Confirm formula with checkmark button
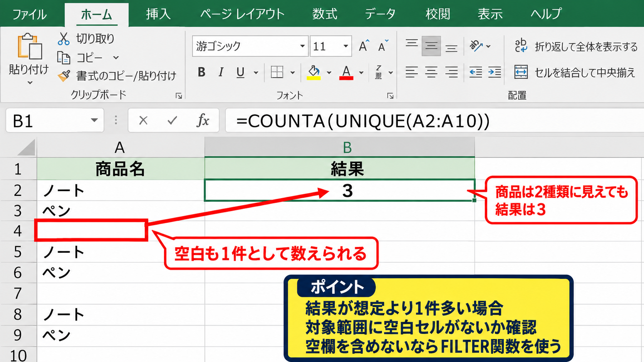This screenshot has height=362, width=644. pos(172,120)
